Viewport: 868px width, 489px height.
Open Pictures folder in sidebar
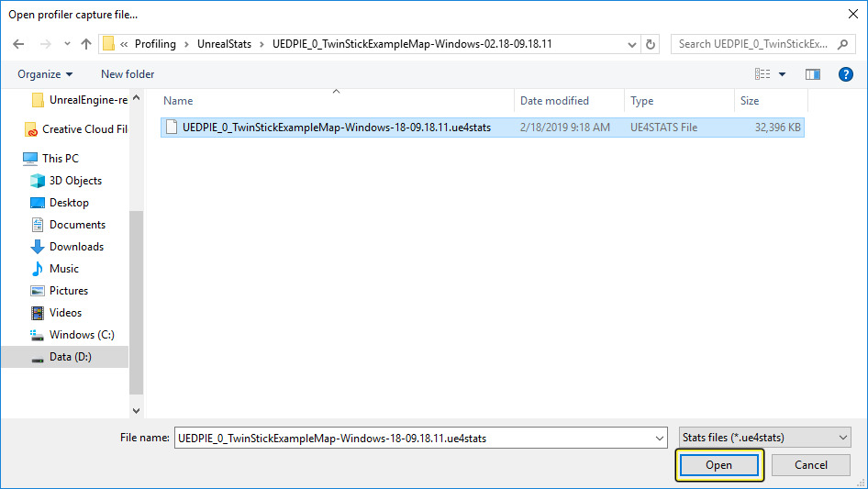coord(60,291)
